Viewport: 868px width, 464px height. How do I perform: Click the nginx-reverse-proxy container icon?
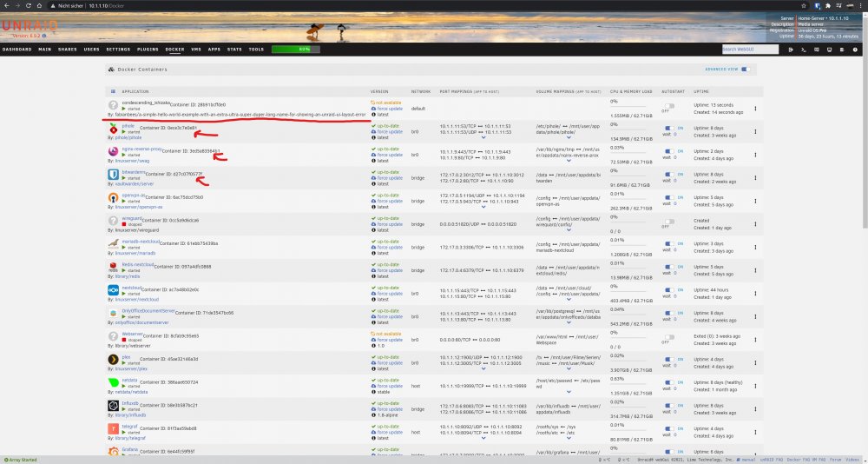pyautogui.click(x=113, y=151)
